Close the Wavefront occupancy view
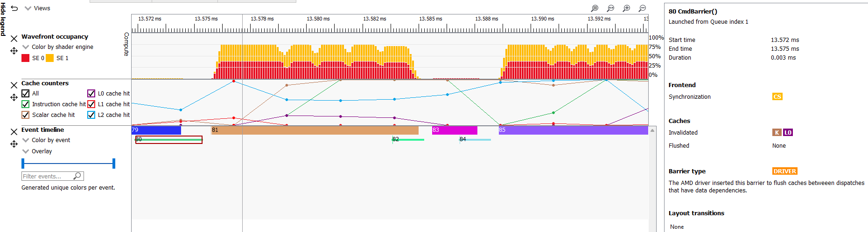 click(14, 39)
